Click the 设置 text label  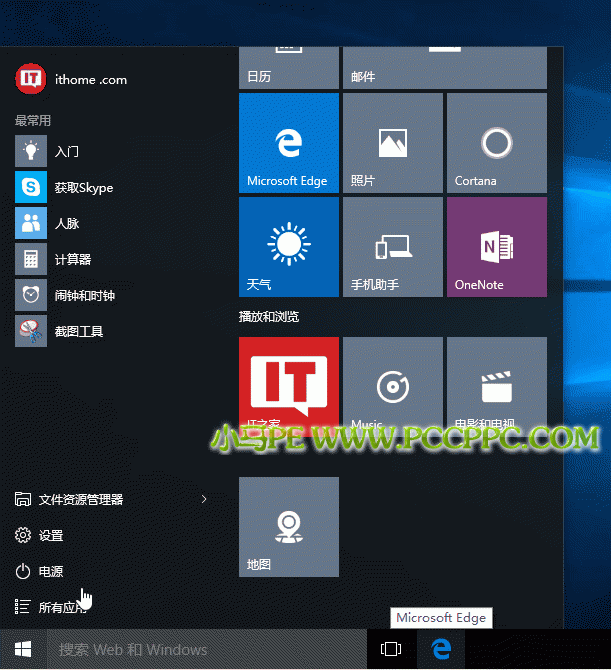[51, 535]
